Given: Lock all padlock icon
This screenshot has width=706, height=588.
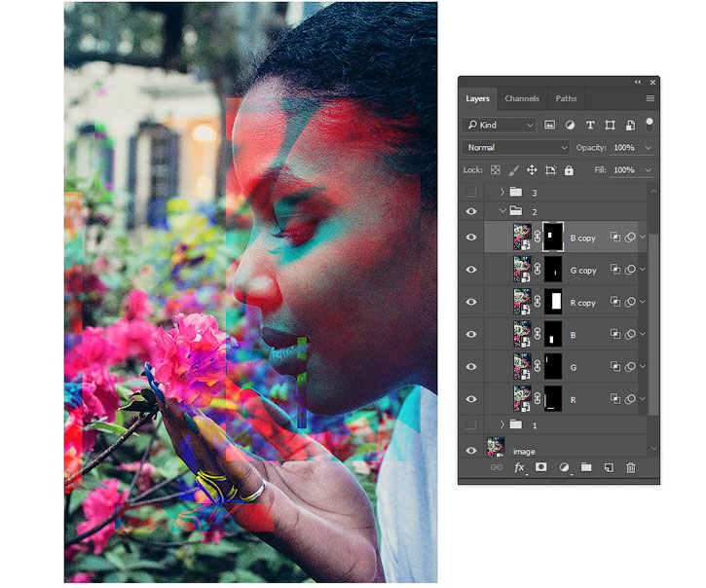Looking at the screenshot, I should (569, 169).
